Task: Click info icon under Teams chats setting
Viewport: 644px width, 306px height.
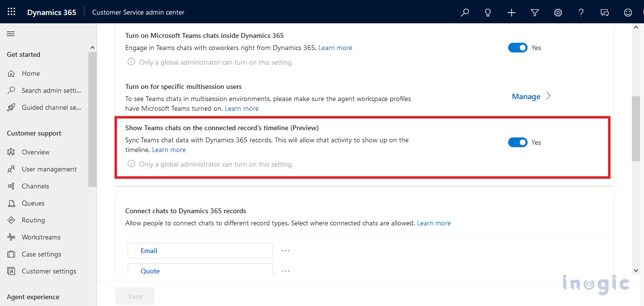Action: point(131,62)
